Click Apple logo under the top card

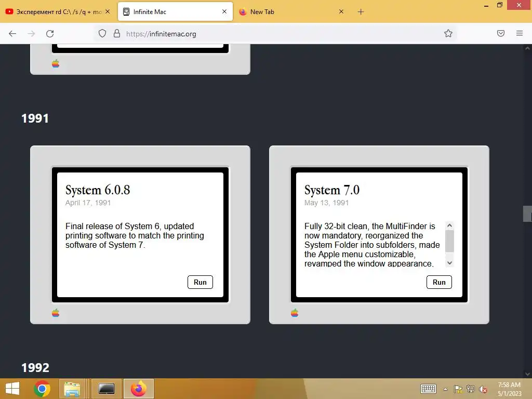pyautogui.click(x=56, y=63)
